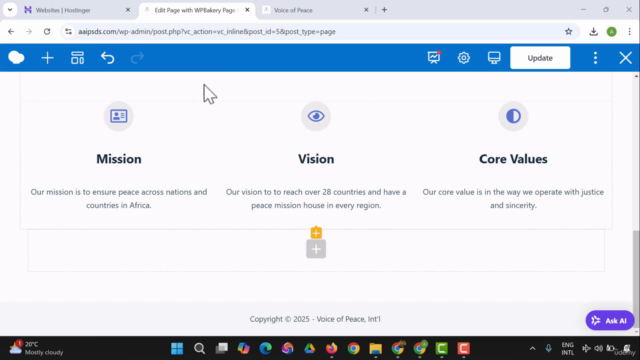Select the Mission ID card icon
The image size is (640, 360).
pos(118,116)
